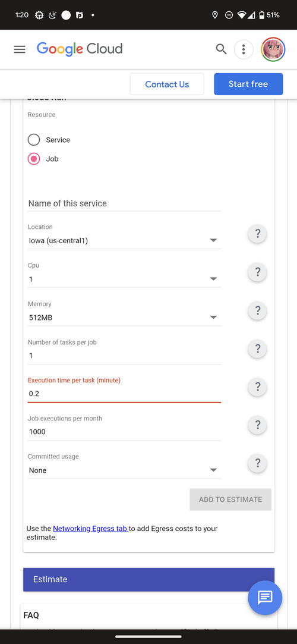This screenshot has width=297, height=644.
Task: Show help for Execution time per task
Action: click(x=258, y=387)
